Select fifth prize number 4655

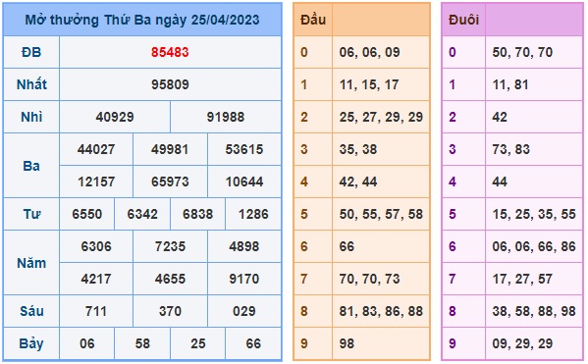click(x=170, y=279)
